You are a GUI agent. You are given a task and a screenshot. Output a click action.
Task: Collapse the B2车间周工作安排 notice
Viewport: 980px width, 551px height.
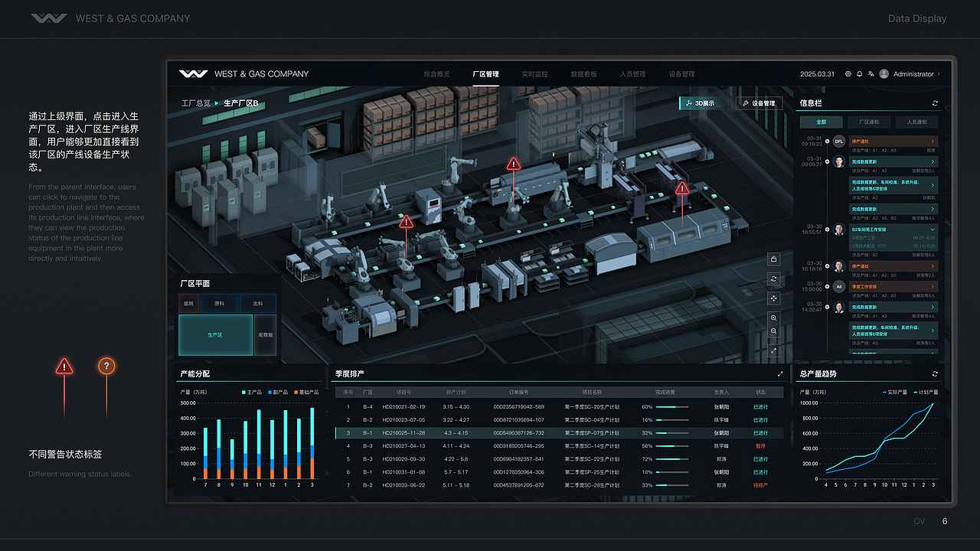point(932,229)
